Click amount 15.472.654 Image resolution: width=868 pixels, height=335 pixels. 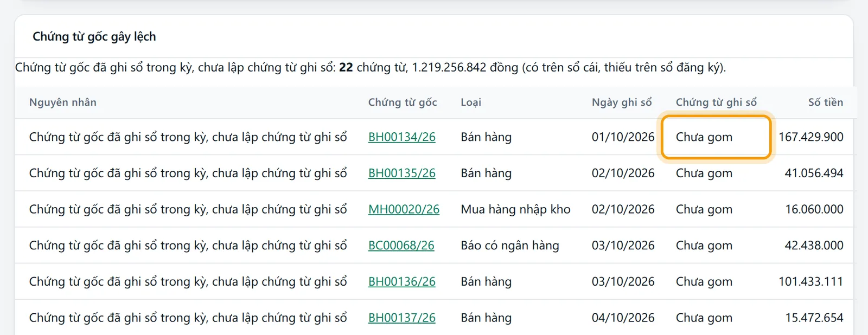click(814, 318)
